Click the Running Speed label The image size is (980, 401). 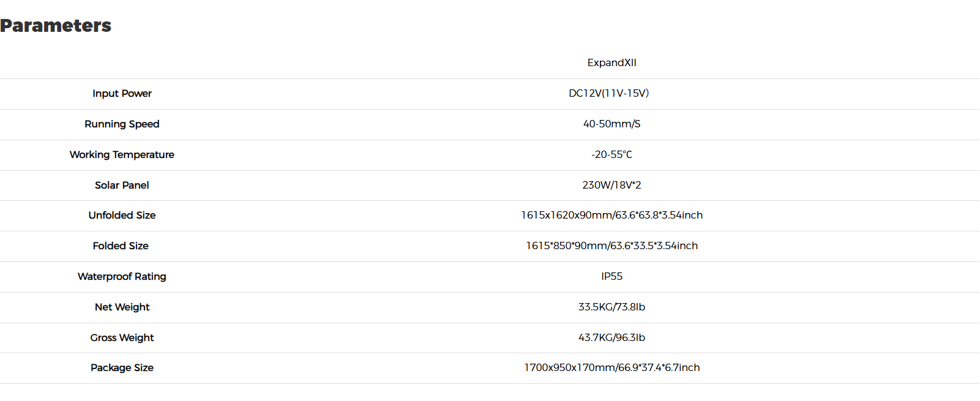[122, 124]
